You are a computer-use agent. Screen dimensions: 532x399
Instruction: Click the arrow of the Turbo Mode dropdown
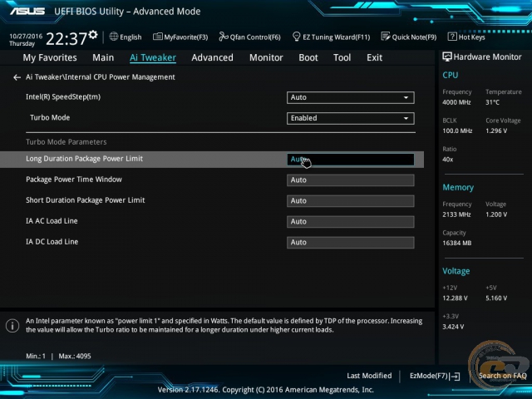[x=406, y=118]
